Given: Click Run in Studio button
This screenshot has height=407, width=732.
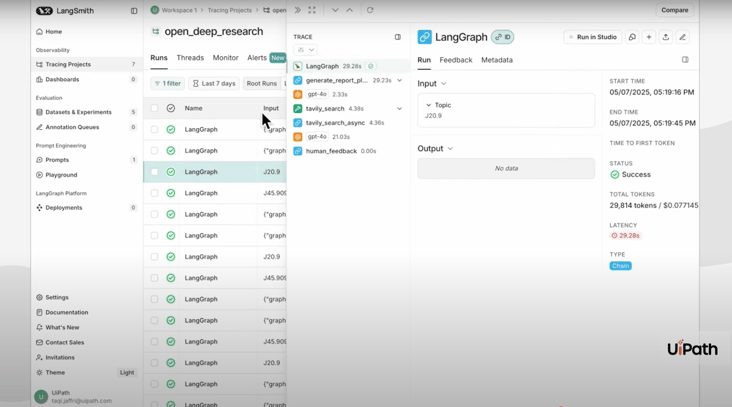Looking at the screenshot, I should click(x=593, y=37).
